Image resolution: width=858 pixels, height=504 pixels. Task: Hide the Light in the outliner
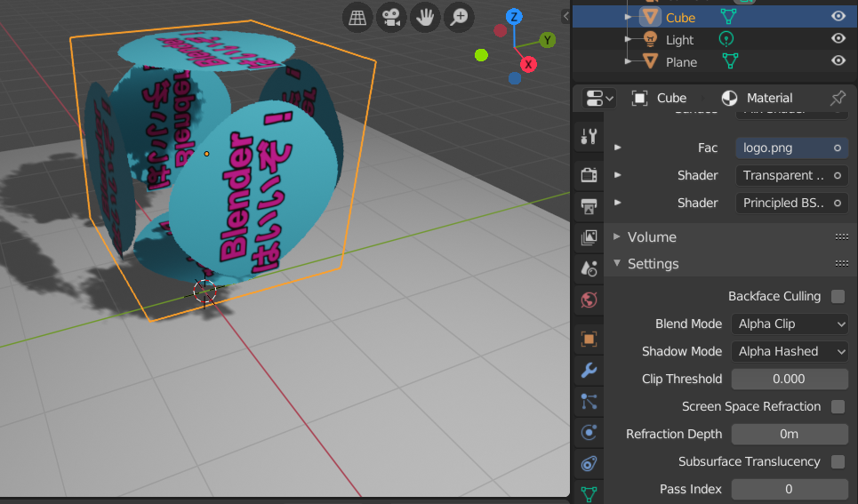coord(838,38)
